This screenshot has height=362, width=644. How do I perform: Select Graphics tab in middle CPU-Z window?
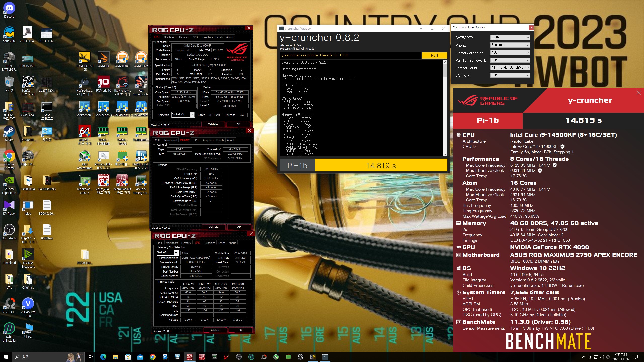pos(208,140)
